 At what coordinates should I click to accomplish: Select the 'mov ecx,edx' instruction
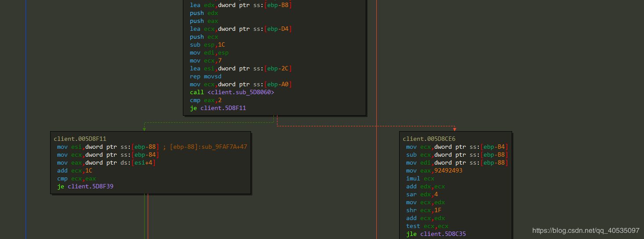pos(426,202)
